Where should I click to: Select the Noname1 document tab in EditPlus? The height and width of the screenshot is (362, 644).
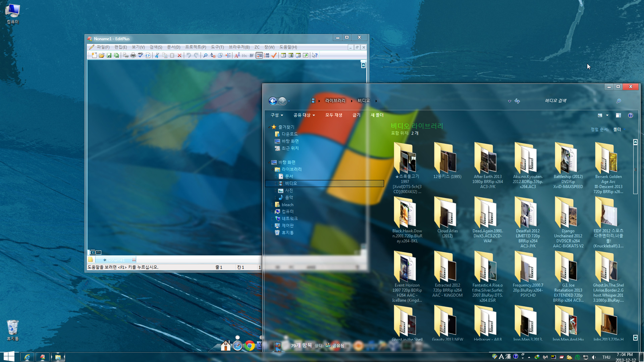click(x=116, y=260)
